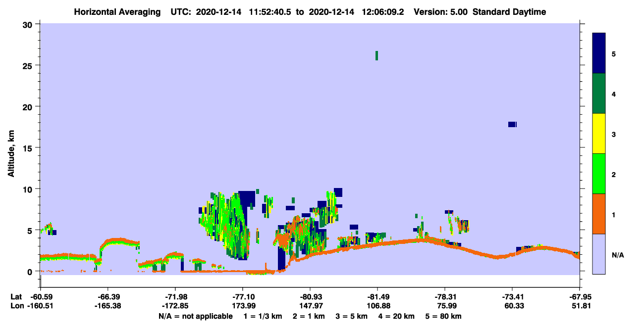Click the 'Lat' row label
Viewport: 644px width, 330px height.
click(15, 297)
